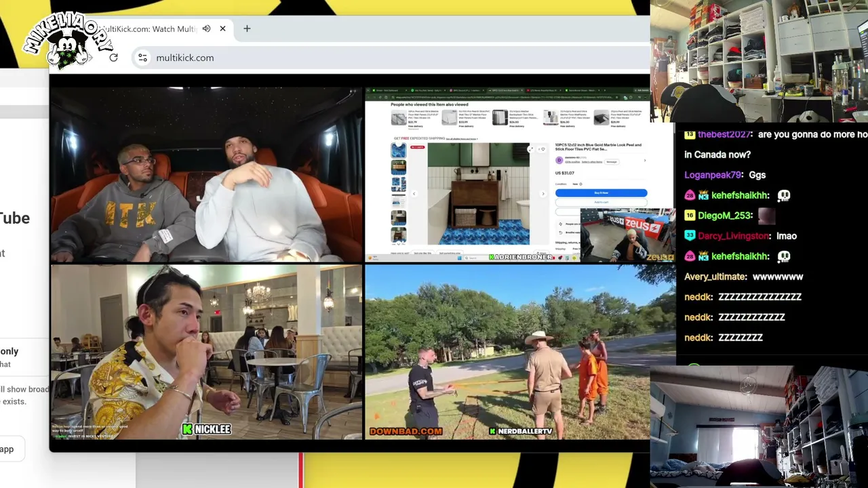Open DiegoM_253's username in chat
Image resolution: width=868 pixels, height=488 pixels.
pos(724,216)
